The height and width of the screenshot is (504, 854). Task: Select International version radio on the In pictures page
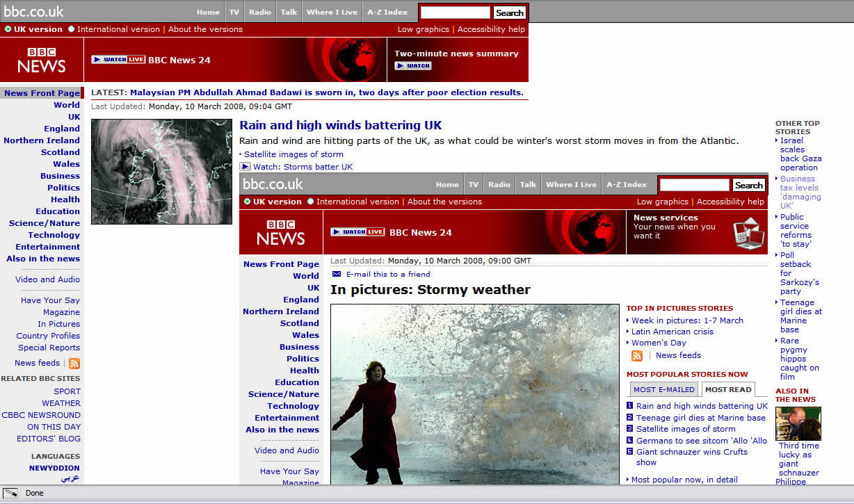click(311, 202)
